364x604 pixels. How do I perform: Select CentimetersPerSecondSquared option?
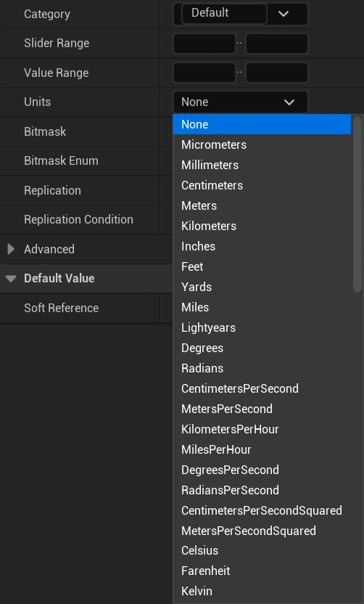(262, 511)
